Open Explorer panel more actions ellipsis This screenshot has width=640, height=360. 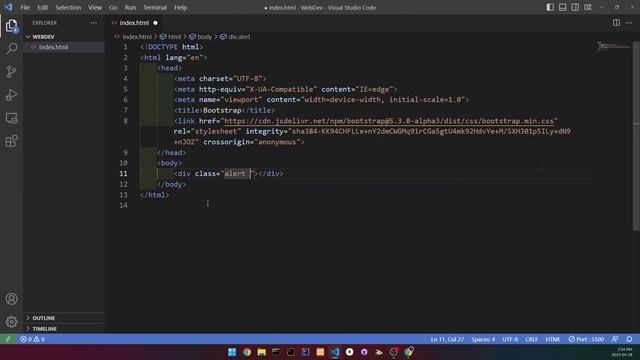(x=93, y=23)
